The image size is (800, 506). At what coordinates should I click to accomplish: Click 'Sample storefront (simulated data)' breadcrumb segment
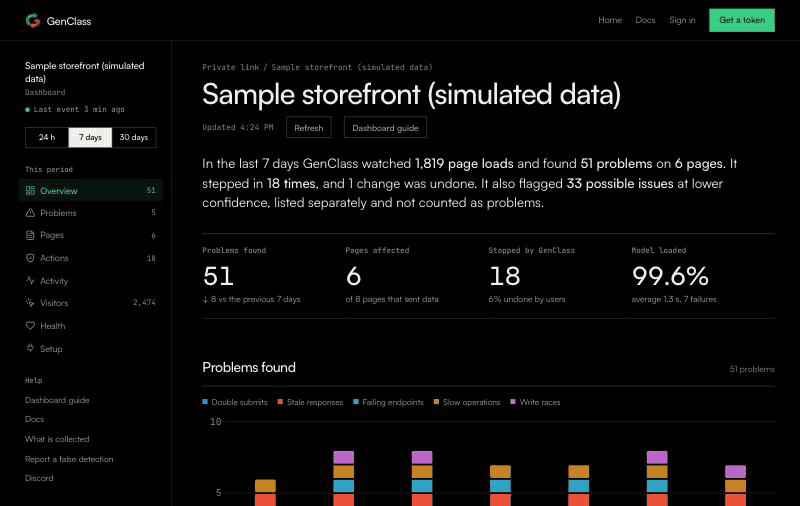[352, 67]
